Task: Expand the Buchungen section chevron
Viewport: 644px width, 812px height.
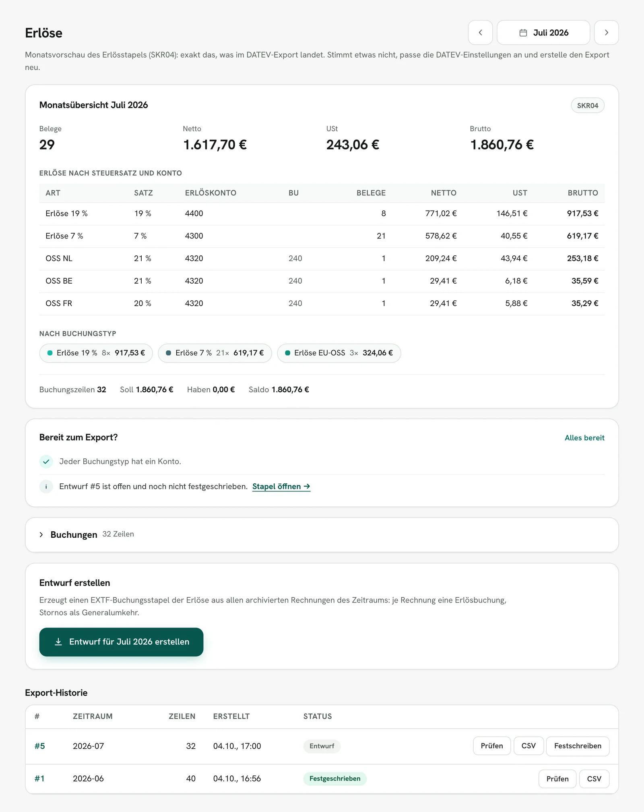Action: (x=41, y=534)
